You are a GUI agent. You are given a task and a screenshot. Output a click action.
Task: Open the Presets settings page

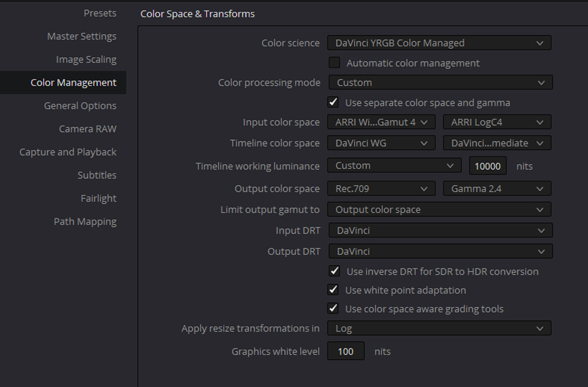(x=100, y=13)
